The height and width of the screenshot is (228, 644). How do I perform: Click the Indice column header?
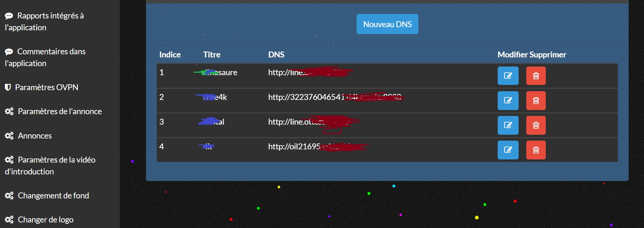click(x=170, y=55)
